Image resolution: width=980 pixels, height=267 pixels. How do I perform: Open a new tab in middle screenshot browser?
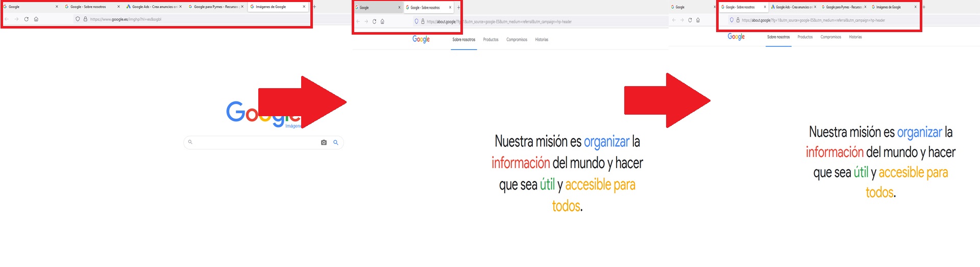(x=458, y=8)
